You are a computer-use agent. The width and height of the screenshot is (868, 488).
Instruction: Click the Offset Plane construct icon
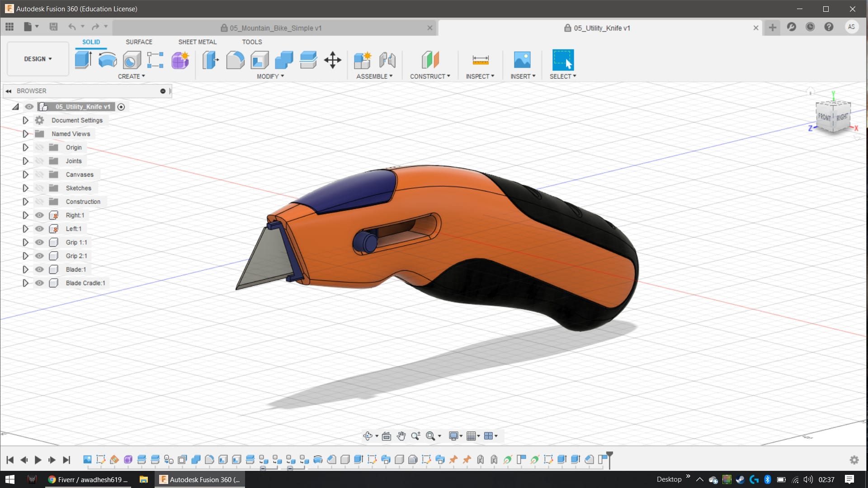430,60
